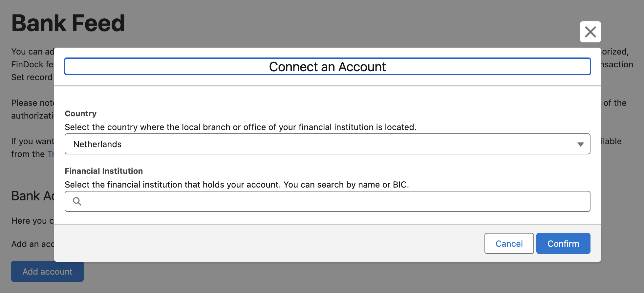This screenshot has height=293, width=644.
Task: Select the Connect an Account title
Action: (x=327, y=67)
